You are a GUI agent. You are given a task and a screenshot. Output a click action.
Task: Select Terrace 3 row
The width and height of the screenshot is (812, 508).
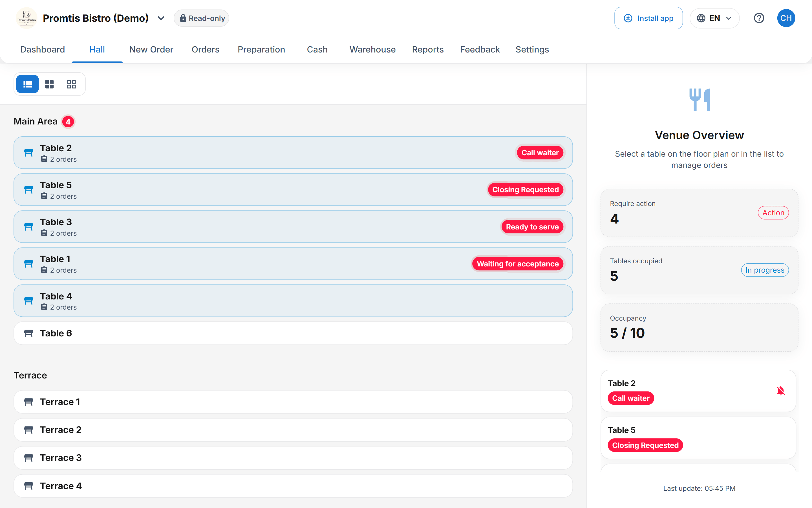[x=293, y=458]
